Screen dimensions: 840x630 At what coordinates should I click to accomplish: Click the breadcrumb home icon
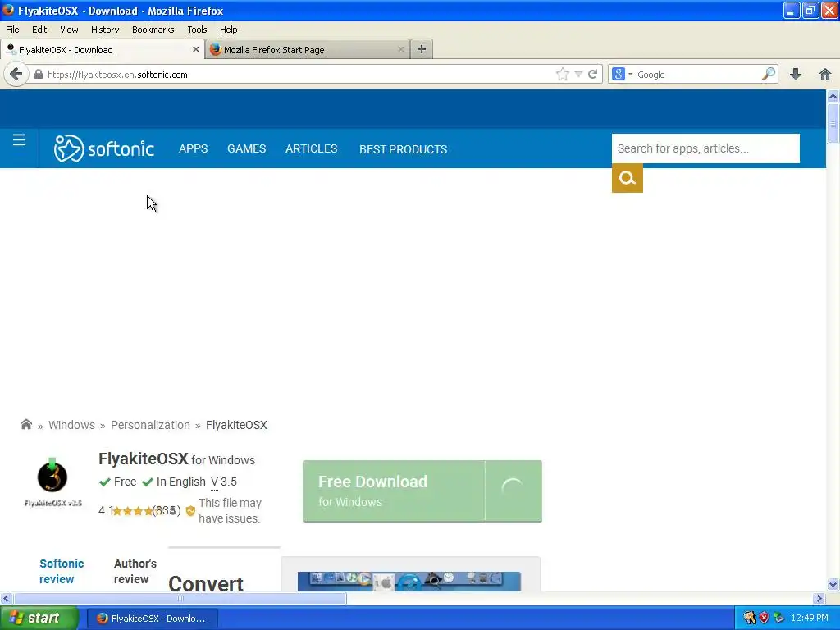25,424
